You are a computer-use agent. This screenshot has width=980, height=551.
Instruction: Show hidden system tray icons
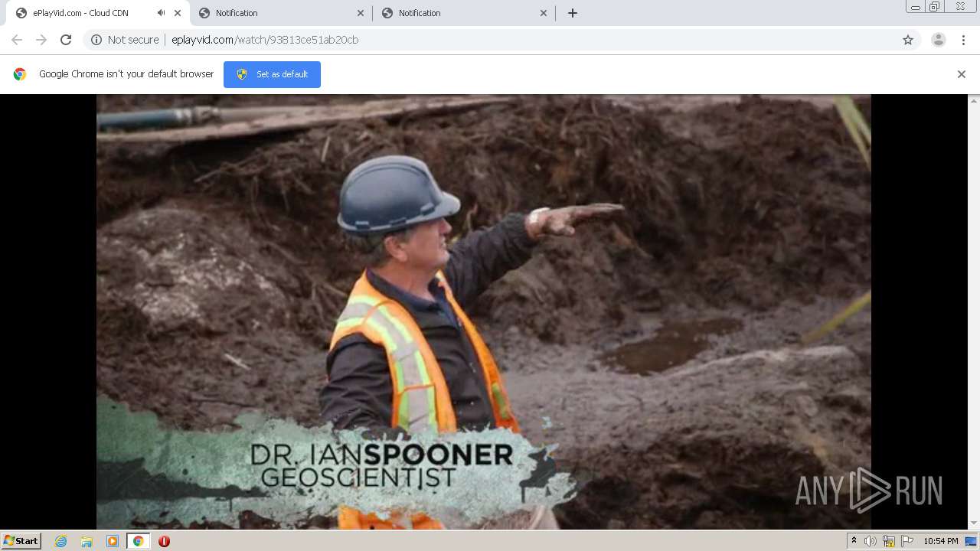pos(854,540)
